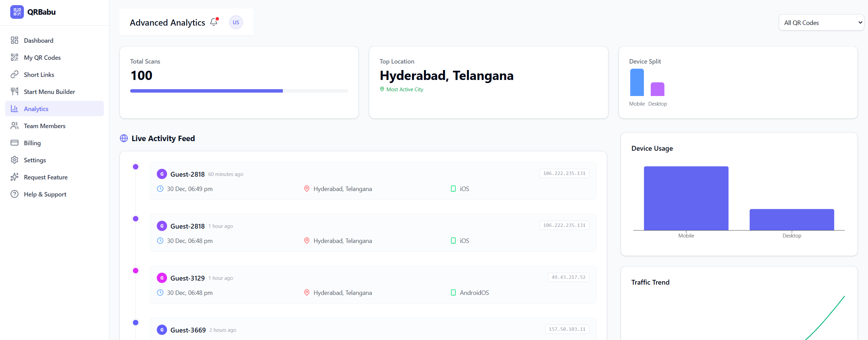868x340 pixels.
Task: Click the Most Active City label
Action: (x=405, y=90)
